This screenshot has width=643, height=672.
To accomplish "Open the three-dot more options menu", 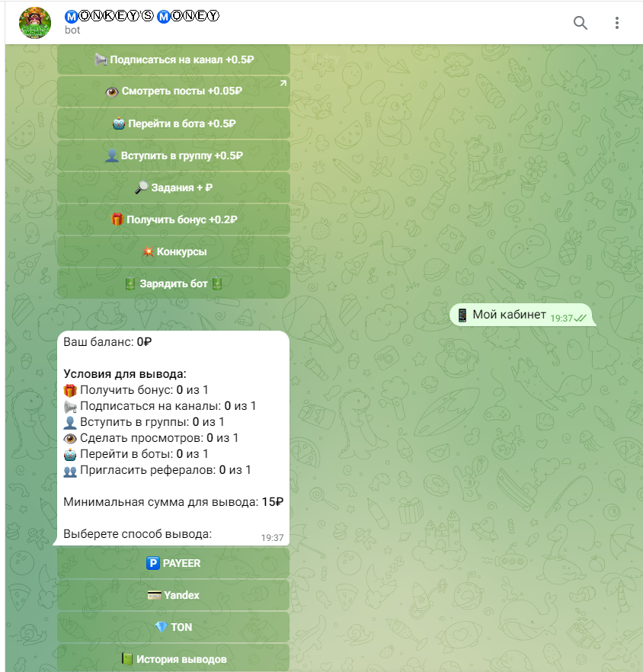I will [617, 23].
